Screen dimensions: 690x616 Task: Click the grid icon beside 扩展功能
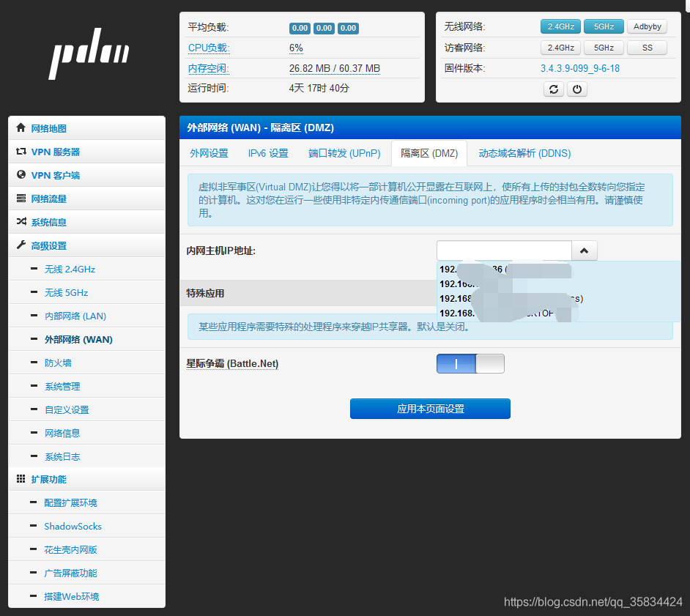click(21, 479)
